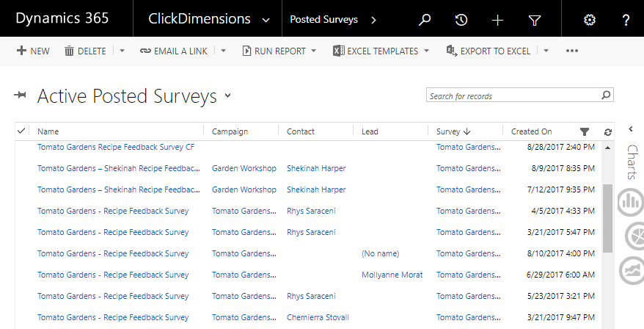Click the Charts vertical label
Image resolution: width=644 pixels, height=329 pixels.
click(632, 162)
